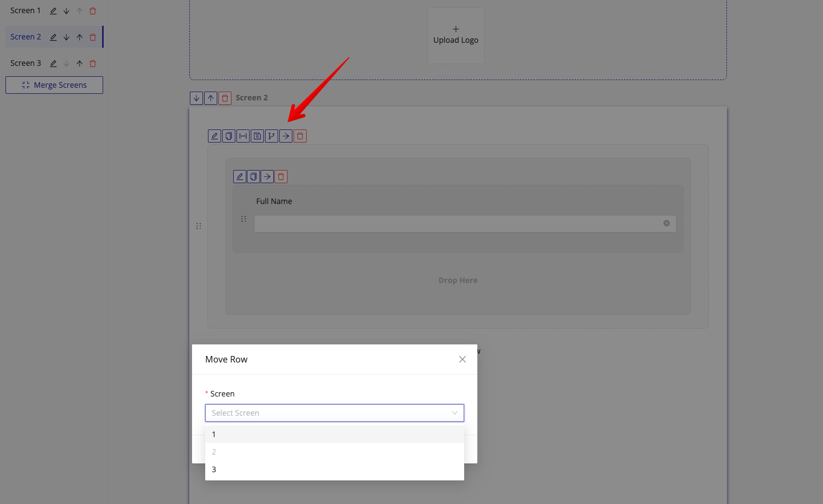
Task: Edit the Full Name field via pencil icon
Action: click(240, 177)
